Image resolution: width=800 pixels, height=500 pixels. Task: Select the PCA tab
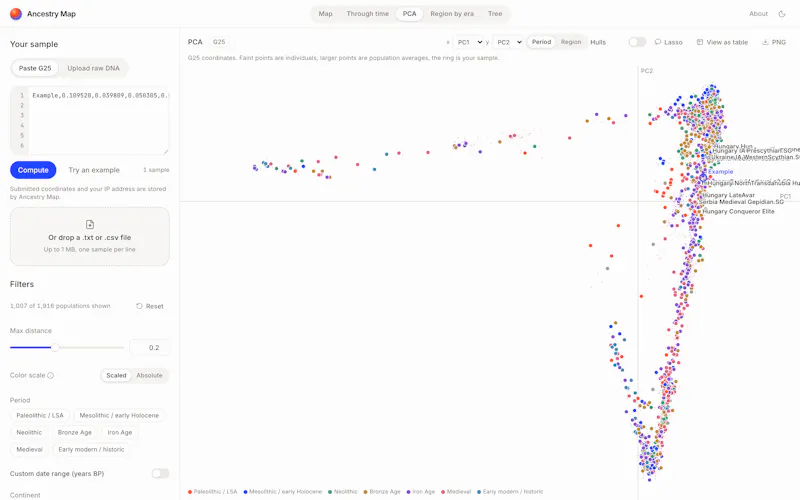click(409, 14)
